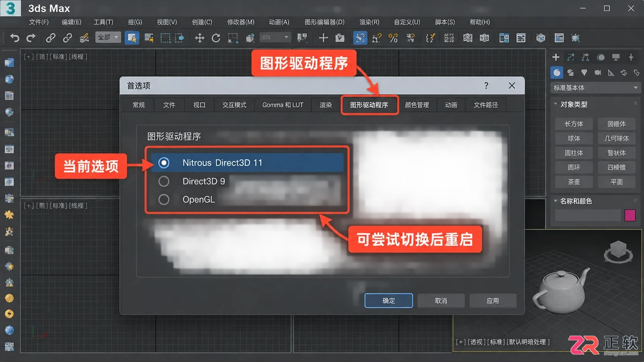The image size is (644, 362).
Task: Select the Lights category icon
Action: click(584, 72)
